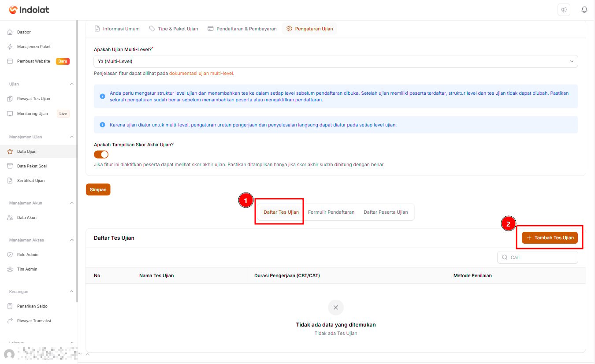Click the Durasi Pengerjaan (CBT/CAT) column header

click(287, 275)
